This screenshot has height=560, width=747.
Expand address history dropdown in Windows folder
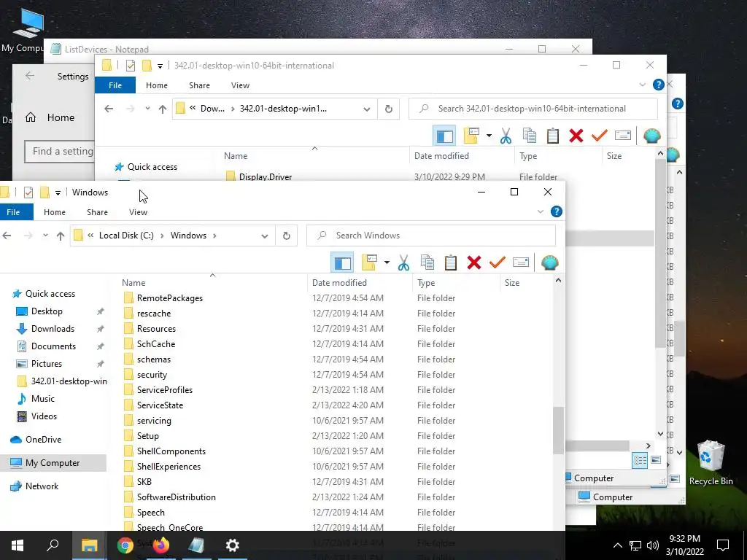(264, 236)
